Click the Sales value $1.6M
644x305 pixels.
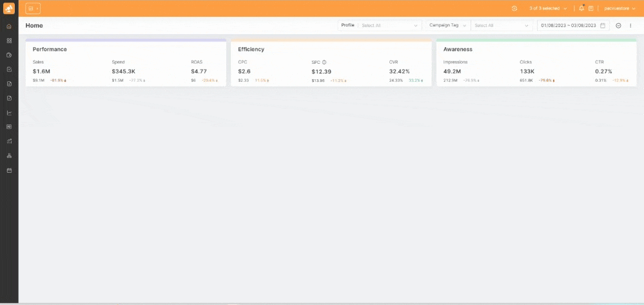point(41,71)
